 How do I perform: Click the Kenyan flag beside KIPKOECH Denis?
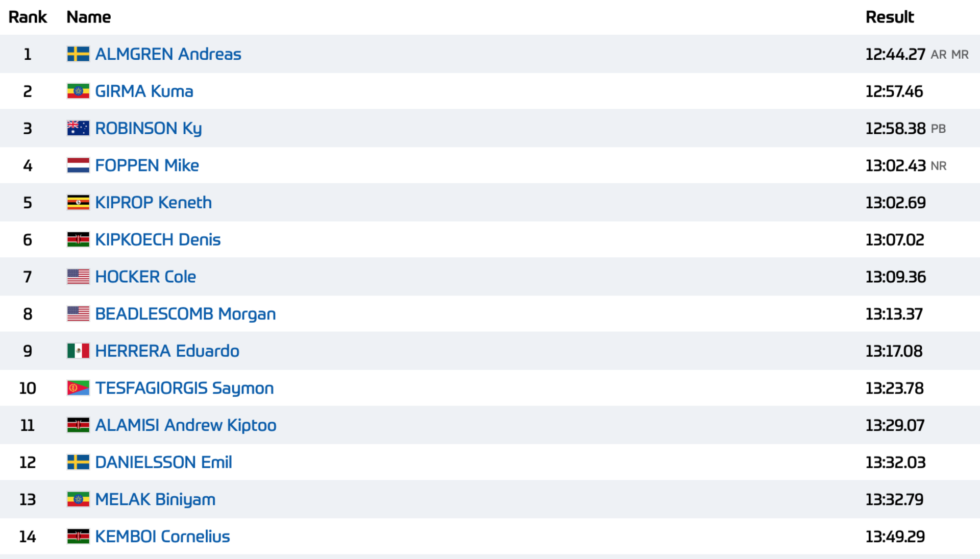coord(78,239)
